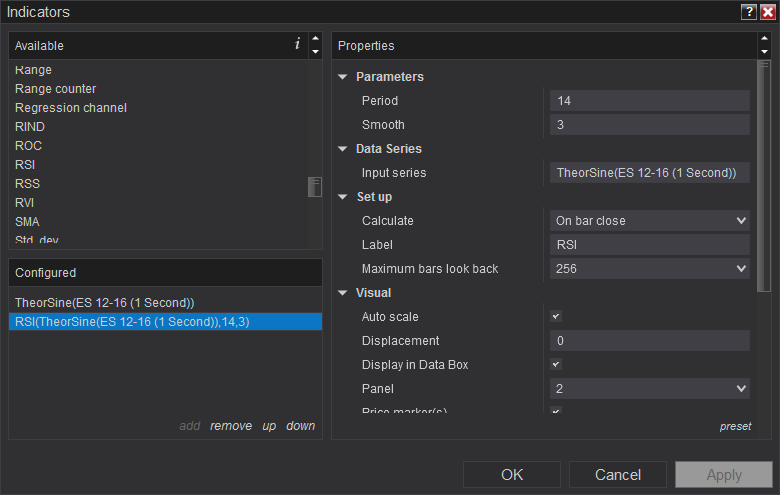Select RSI in the Available list
Screen dimensions: 780x495
pos(26,164)
